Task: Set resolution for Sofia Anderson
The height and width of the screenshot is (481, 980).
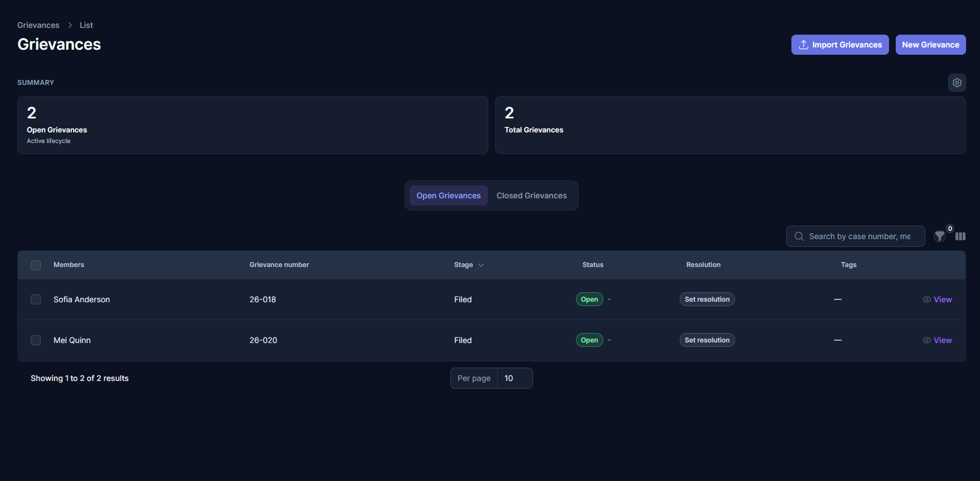Action: (707, 299)
